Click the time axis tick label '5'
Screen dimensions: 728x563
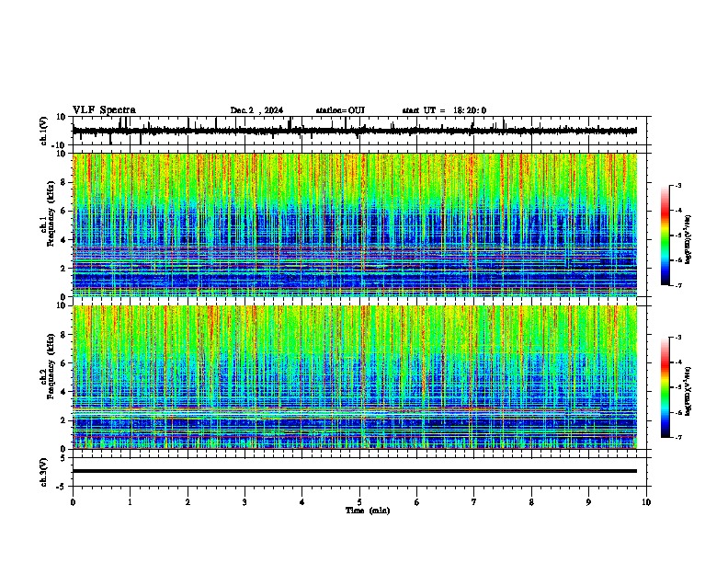(359, 502)
